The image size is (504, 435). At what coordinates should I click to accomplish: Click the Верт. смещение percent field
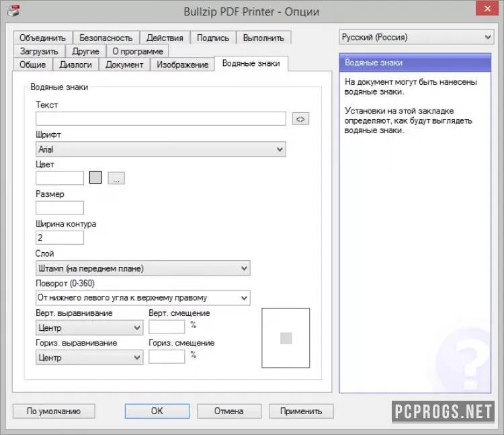(167, 327)
